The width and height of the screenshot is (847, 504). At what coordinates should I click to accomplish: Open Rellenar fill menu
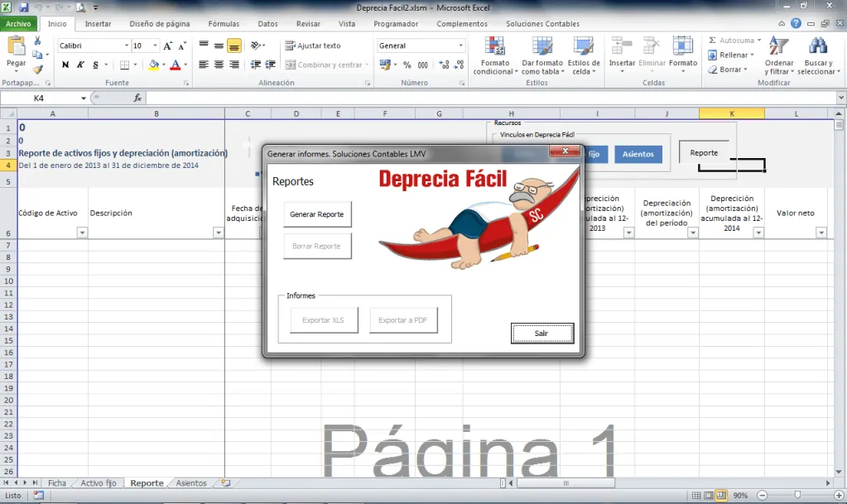(731, 55)
